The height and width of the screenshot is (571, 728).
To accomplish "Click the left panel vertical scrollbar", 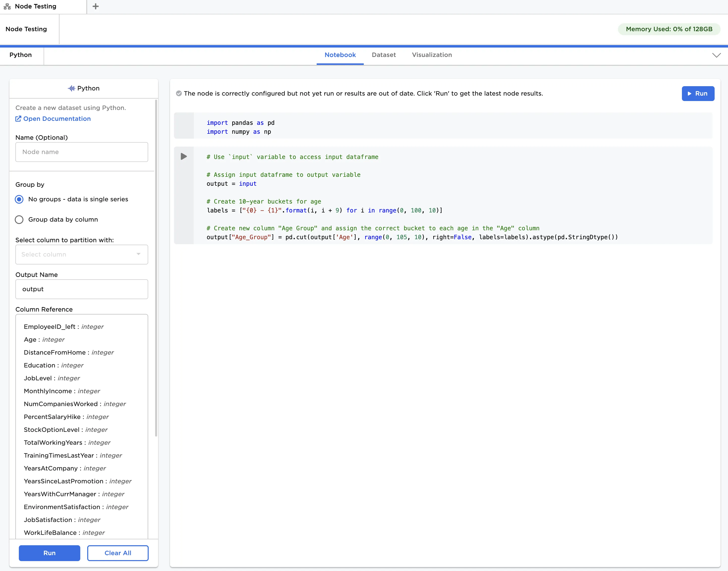I will click(x=156, y=267).
